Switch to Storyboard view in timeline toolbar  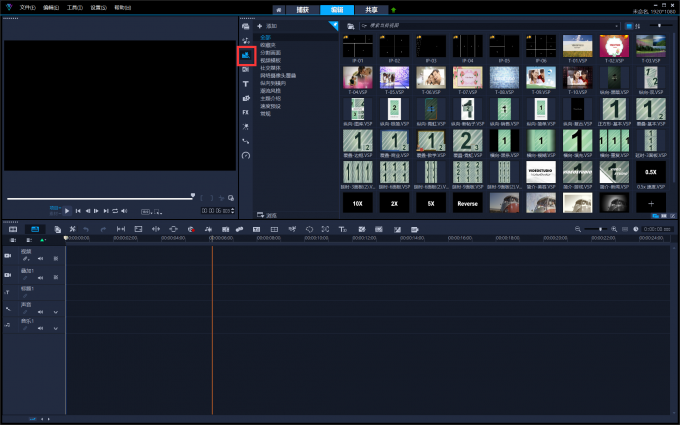click(13, 229)
